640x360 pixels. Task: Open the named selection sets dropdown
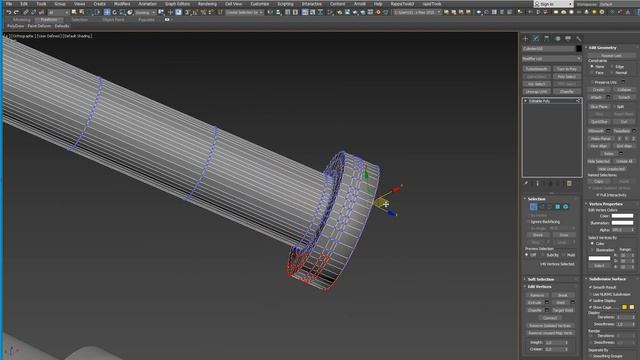pyautogui.click(x=245, y=13)
